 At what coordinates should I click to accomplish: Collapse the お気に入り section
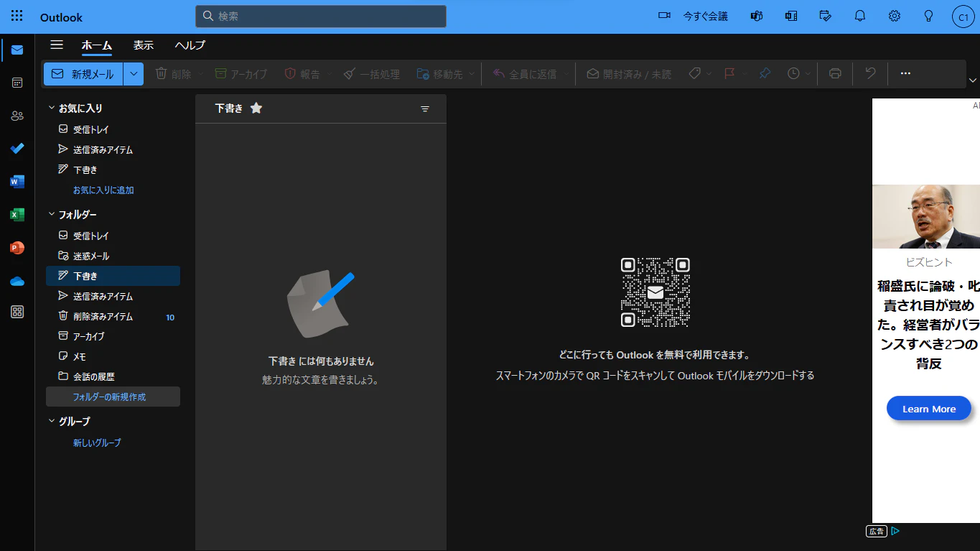tap(52, 108)
